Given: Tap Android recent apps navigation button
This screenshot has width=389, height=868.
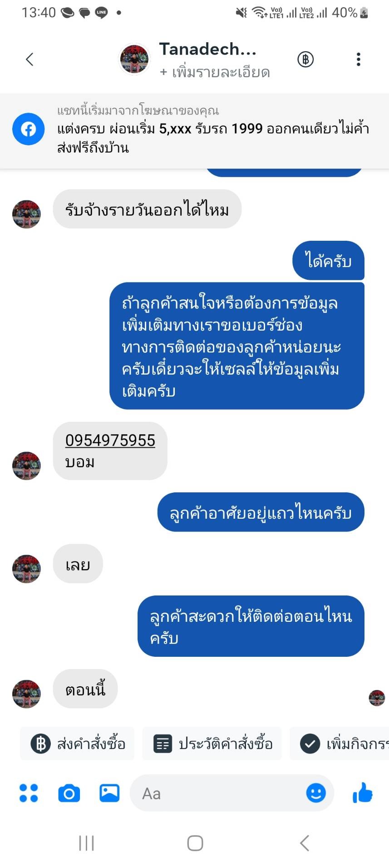Looking at the screenshot, I should pos(86,843).
